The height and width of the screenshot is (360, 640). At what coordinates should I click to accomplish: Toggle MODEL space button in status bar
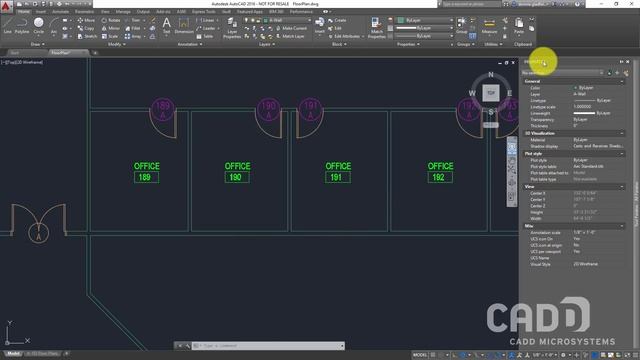tap(420, 355)
